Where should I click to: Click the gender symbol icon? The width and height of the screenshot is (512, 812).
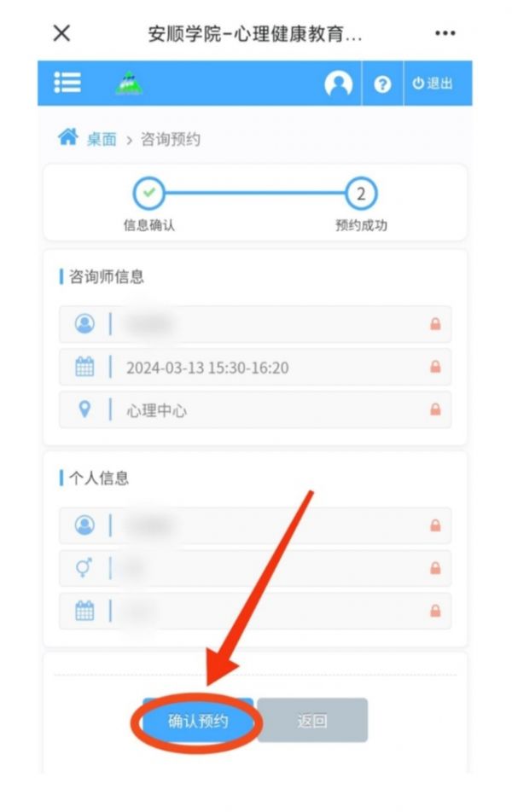pyautogui.click(x=84, y=567)
